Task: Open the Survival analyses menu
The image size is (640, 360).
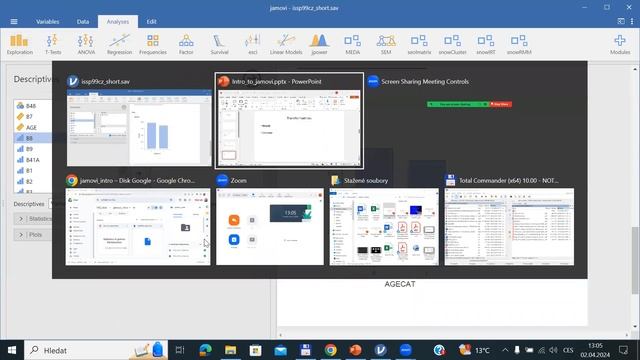Action: [x=219, y=44]
